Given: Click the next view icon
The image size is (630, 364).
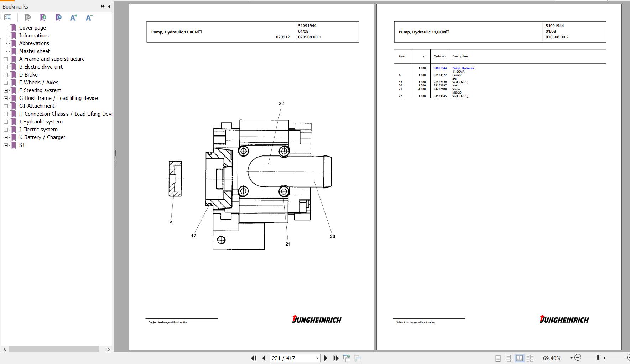Looking at the screenshot, I should (x=358, y=358).
